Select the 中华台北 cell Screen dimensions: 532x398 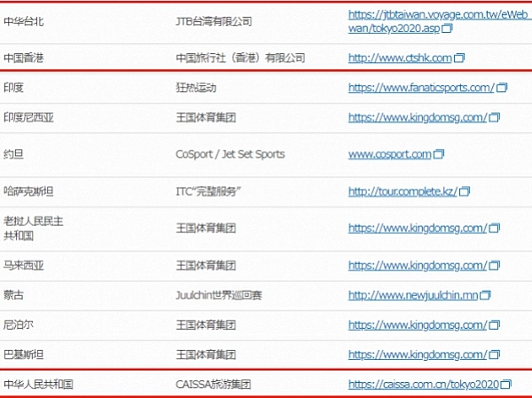pyautogui.click(x=23, y=21)
